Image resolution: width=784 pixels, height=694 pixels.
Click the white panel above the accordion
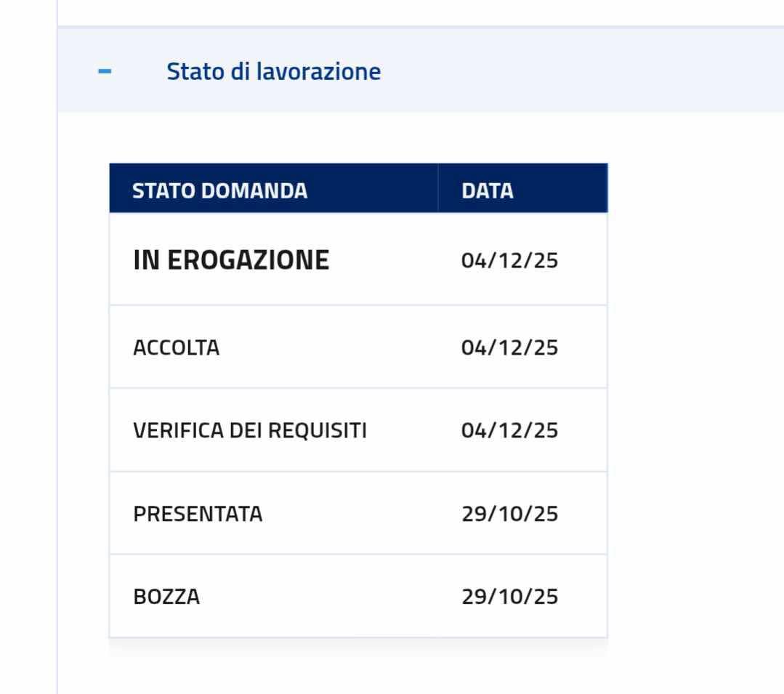point(421,11)
